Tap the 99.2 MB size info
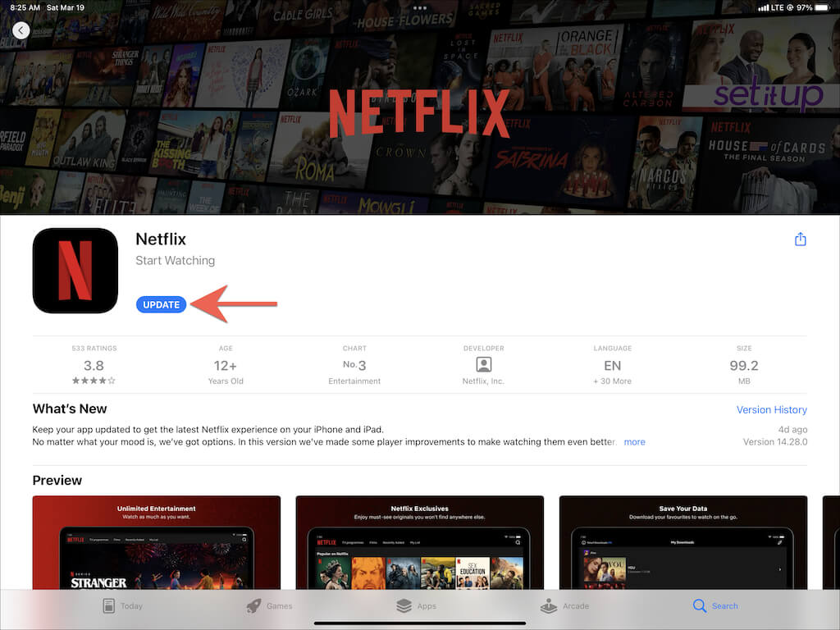 pyautogui.click(x=743, y=365)
